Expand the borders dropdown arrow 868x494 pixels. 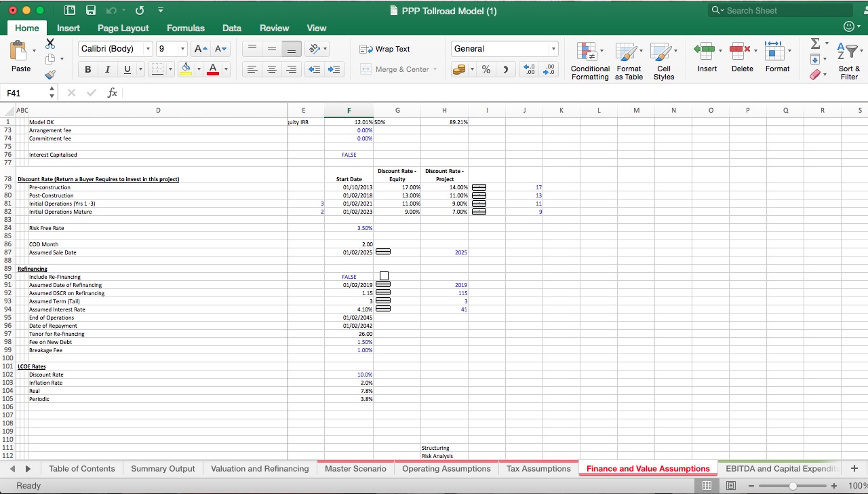pos(171,69)
